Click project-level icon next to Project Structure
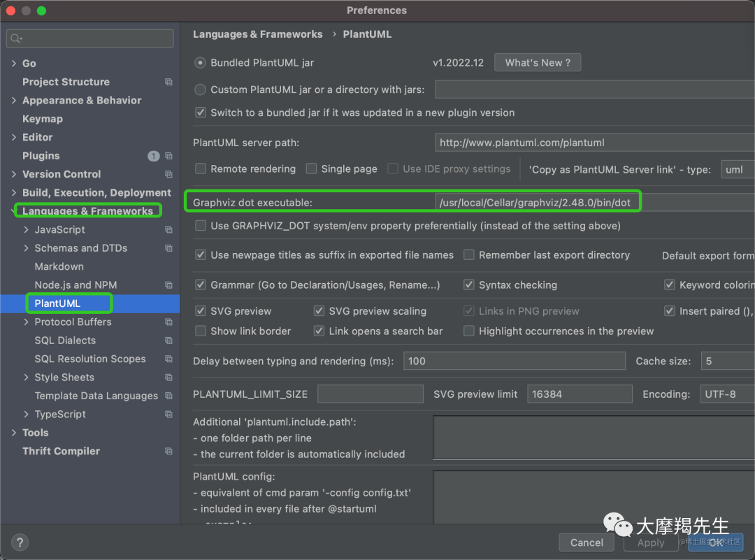The image size is (755, 560). click(x=168, y=82)
